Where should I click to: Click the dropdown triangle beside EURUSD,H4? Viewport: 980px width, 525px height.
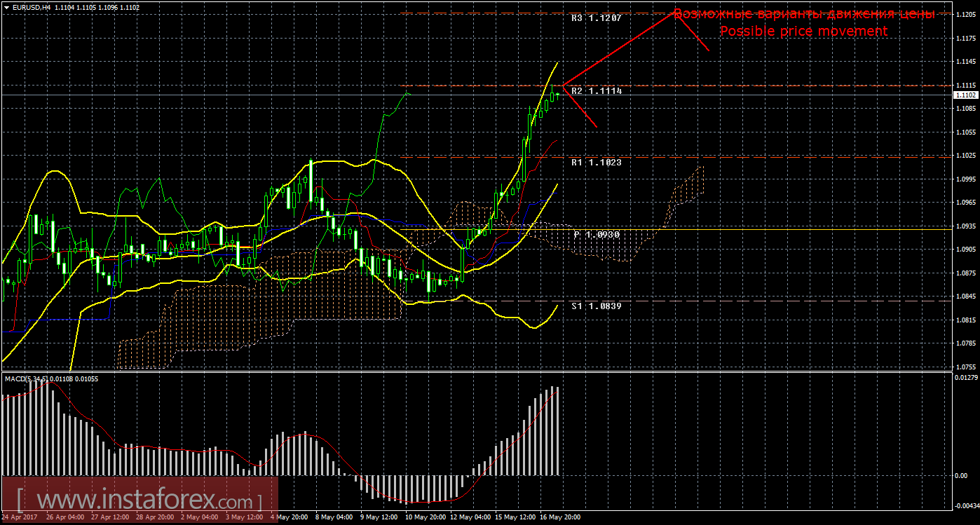(6, 7)
